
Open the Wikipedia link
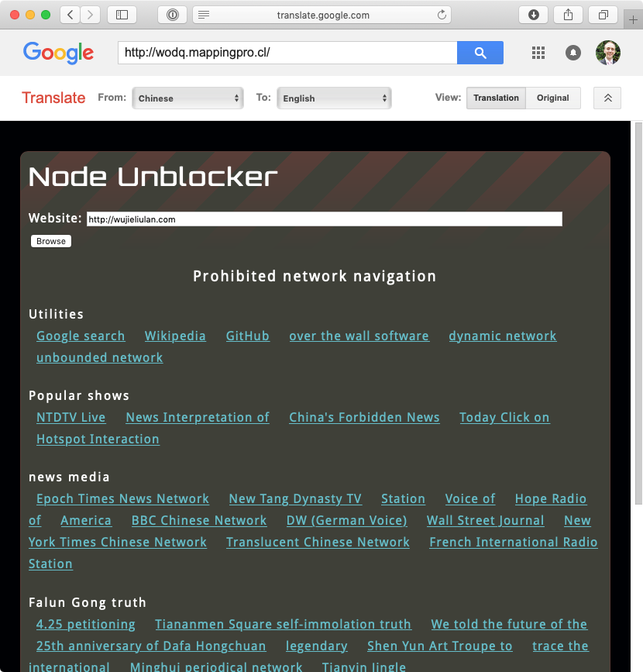tap(175, 336)
